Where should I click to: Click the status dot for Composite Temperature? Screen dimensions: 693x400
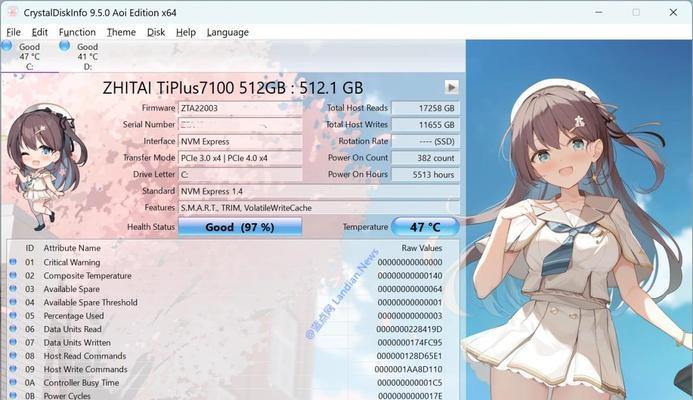pos(13,275)
